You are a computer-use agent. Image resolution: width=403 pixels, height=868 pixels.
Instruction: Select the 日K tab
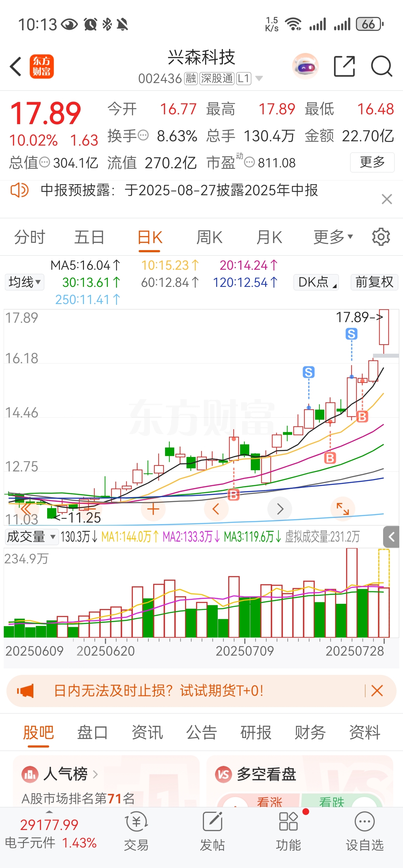coord(149,237)
